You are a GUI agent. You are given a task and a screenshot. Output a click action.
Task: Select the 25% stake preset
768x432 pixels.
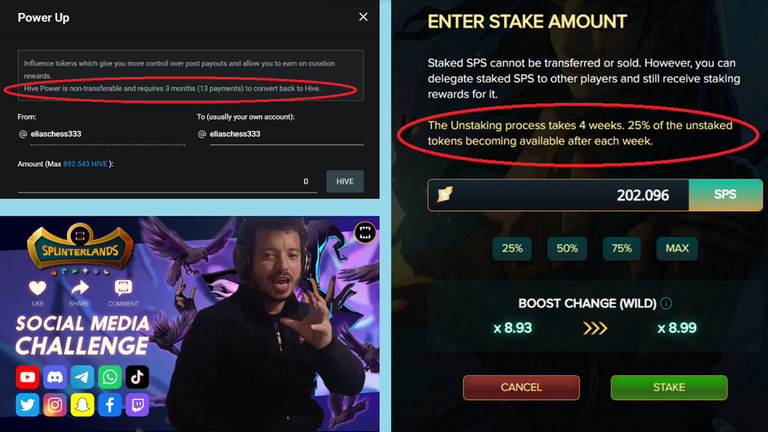tap(512, 248)
